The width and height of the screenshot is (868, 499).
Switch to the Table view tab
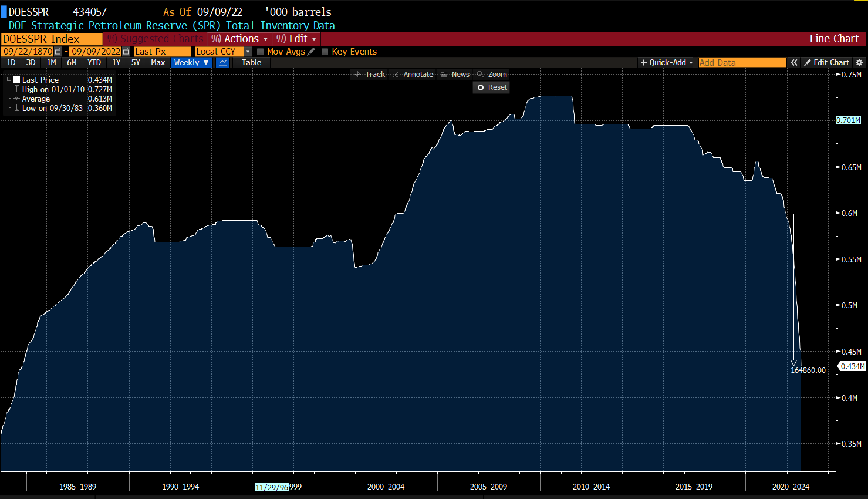click(x=251, y=63)
